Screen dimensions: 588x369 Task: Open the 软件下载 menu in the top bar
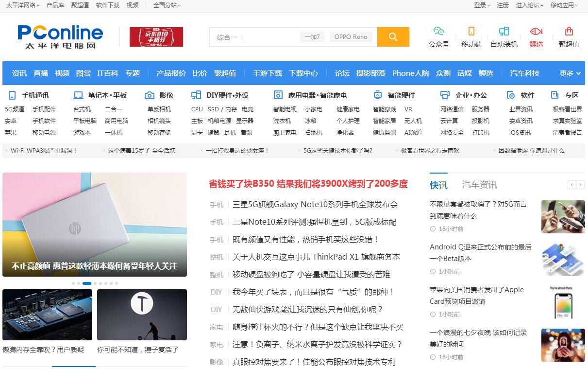point(107,5)
